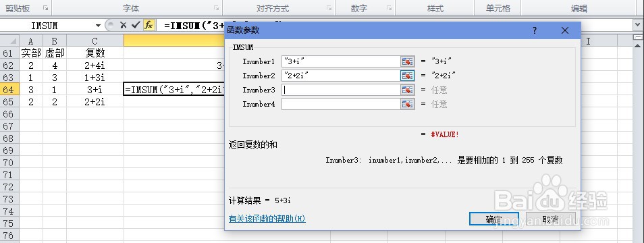Click inside the Inumber4 input field
Viewport: 644px width, 243px height.
click(341, 104)
